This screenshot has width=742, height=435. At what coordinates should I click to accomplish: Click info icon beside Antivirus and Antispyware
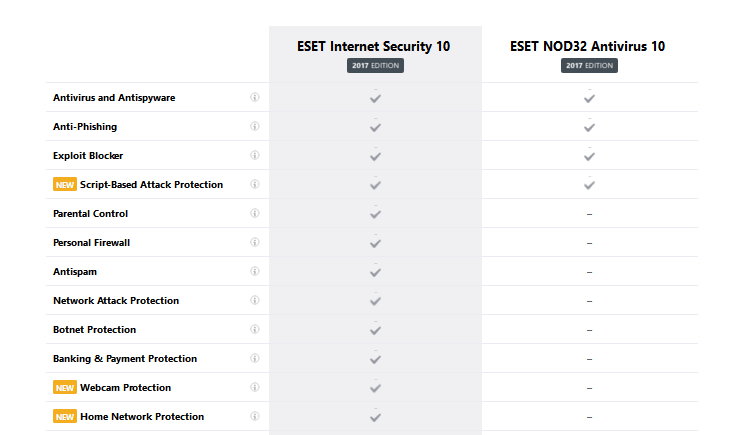pyautogui.click(x=254, y=97)
